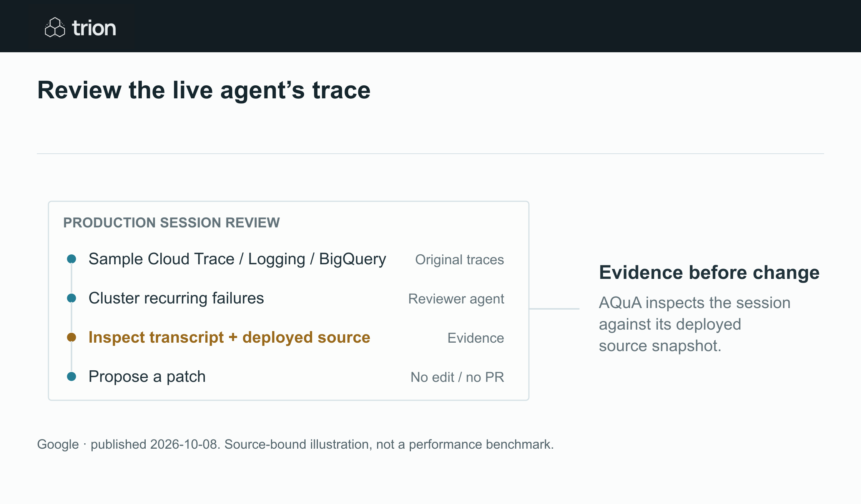Click the "PRODUCTION SESSION REVIEW" label
861x504 pixels.
(x=171, y=223)
